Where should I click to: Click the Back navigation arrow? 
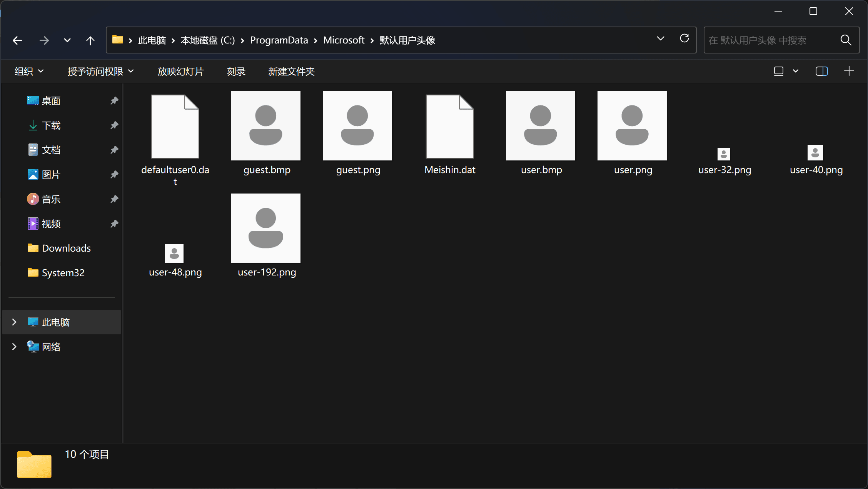pyautogui.click(x=17, y=40)
